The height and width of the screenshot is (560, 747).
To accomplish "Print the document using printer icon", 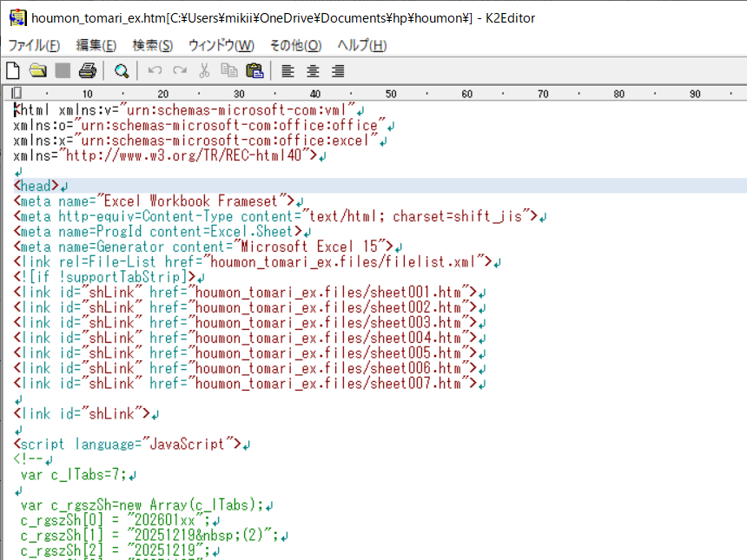I will click(x=87, y=71).
